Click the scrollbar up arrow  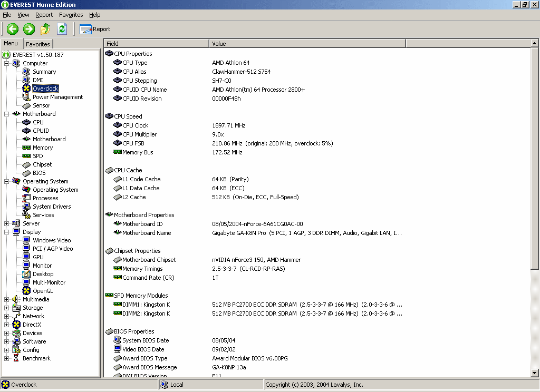534,43
